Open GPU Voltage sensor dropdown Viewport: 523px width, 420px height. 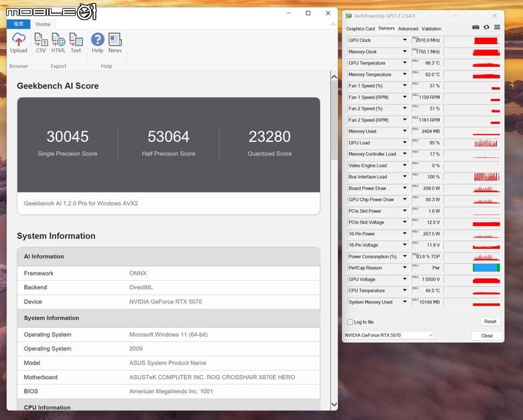pos(404,279)
